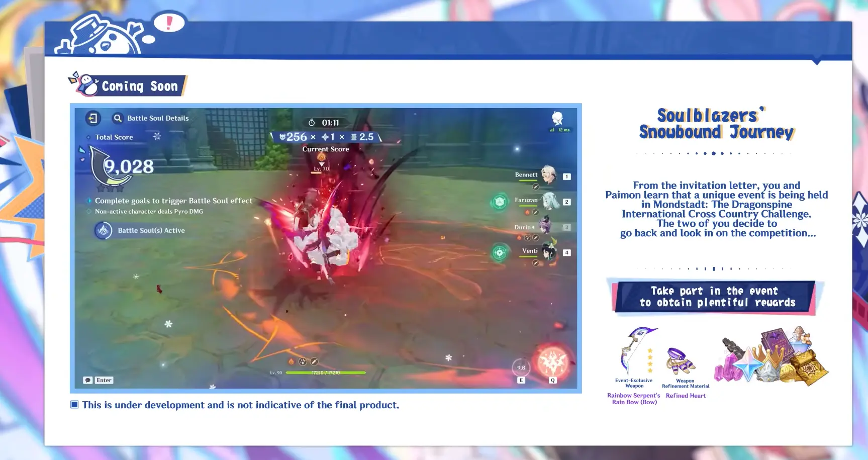
Task: Click the exit domain icon
Action: pyautogui.click(x=93, y=118)
